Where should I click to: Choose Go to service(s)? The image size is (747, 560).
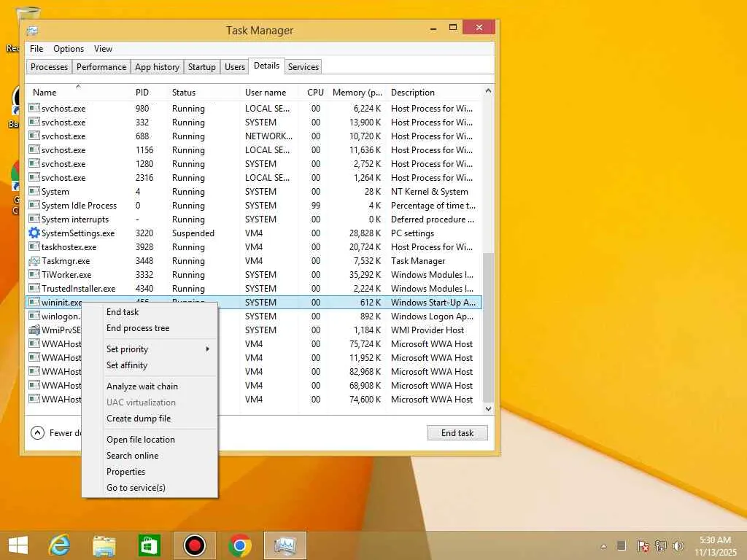coord(136,488)
